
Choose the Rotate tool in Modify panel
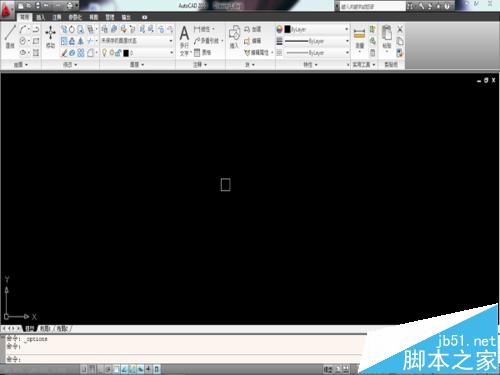click(x=72, y=30)
